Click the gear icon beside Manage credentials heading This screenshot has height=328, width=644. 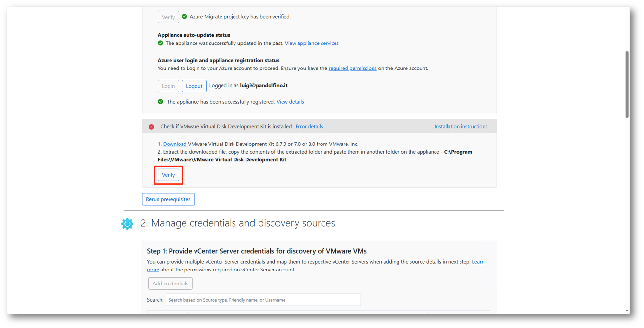click(127, 223)
